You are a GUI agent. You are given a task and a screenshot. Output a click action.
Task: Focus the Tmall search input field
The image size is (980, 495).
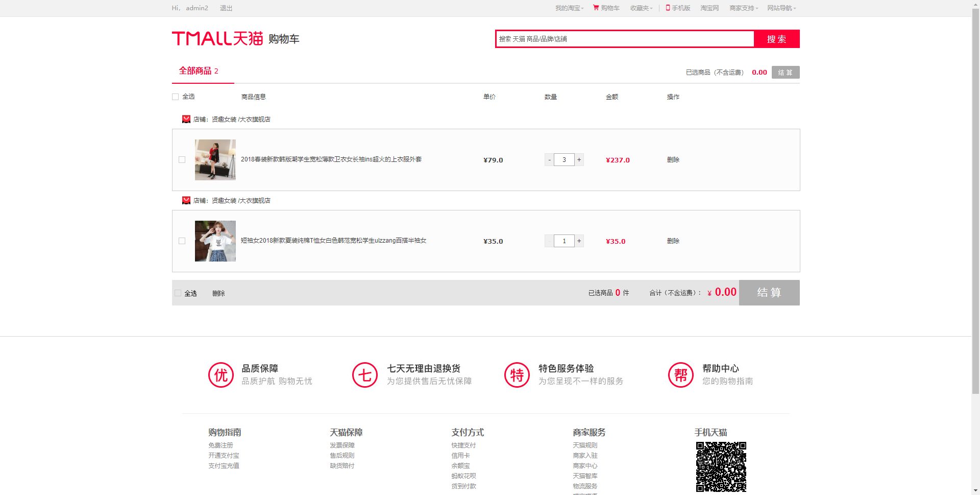tap(625, 39)
